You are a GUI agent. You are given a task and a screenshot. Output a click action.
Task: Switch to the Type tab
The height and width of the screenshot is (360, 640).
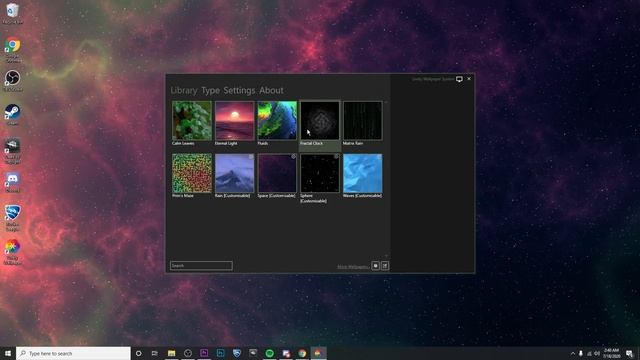[x=210, y=91]
